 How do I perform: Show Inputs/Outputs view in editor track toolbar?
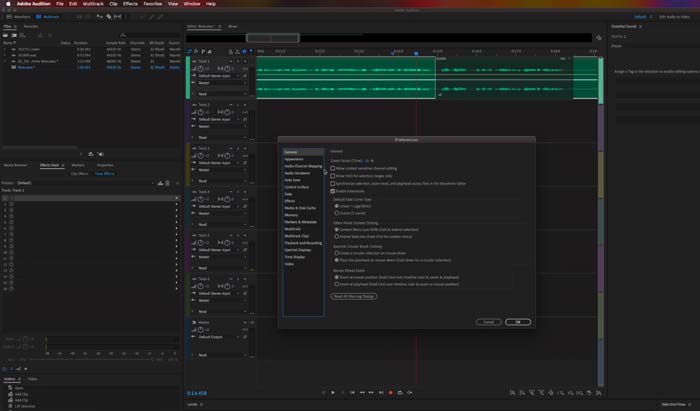coord(190,52)
